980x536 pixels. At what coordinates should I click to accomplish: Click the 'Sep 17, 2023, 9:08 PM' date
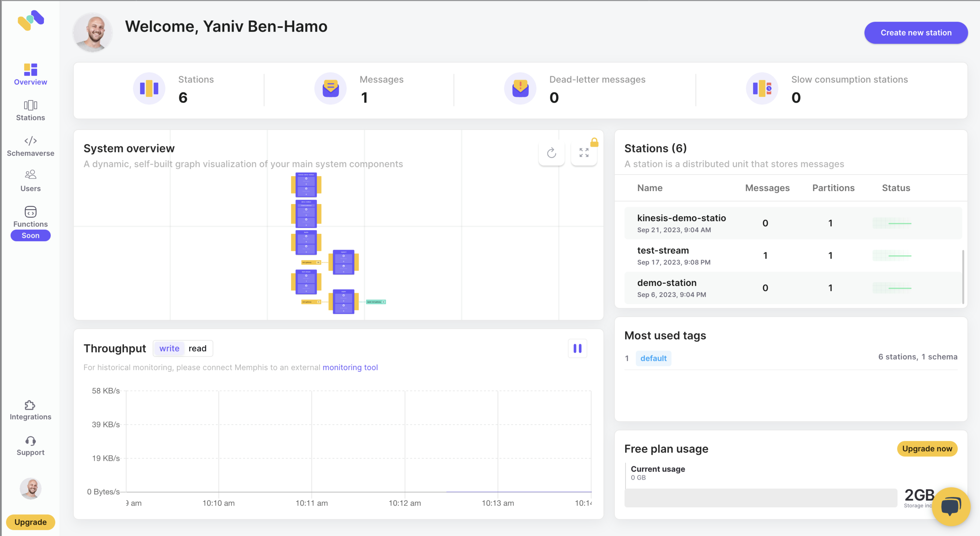pos(674,262)
